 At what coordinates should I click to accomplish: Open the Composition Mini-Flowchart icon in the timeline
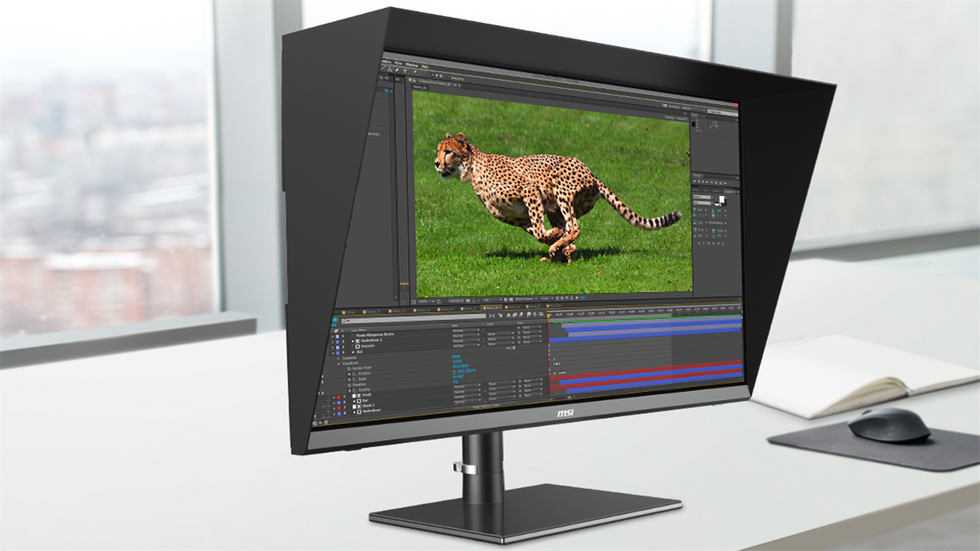tap(492, 315)
